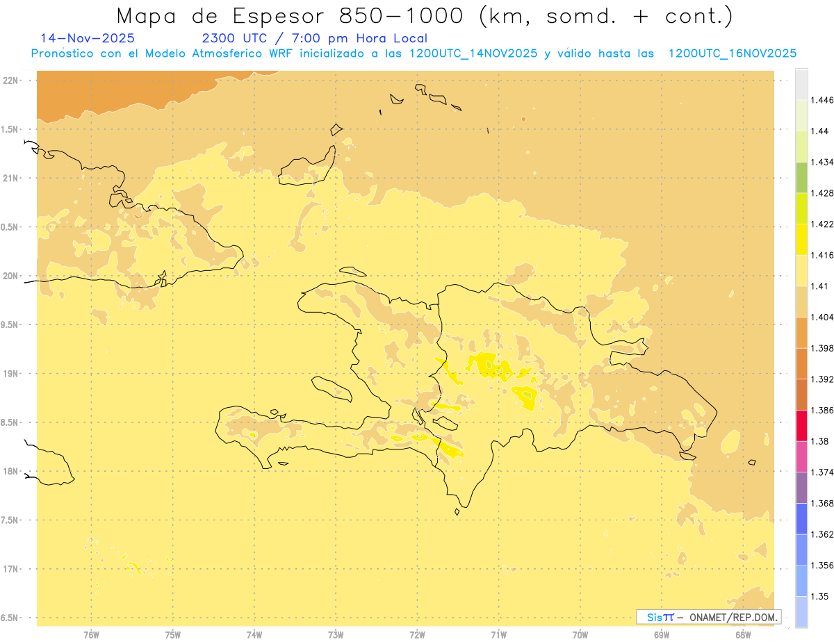The height and width of the screenshot is (644, 834).
Task: Click the '76W' longitude label
Action: 91,635
